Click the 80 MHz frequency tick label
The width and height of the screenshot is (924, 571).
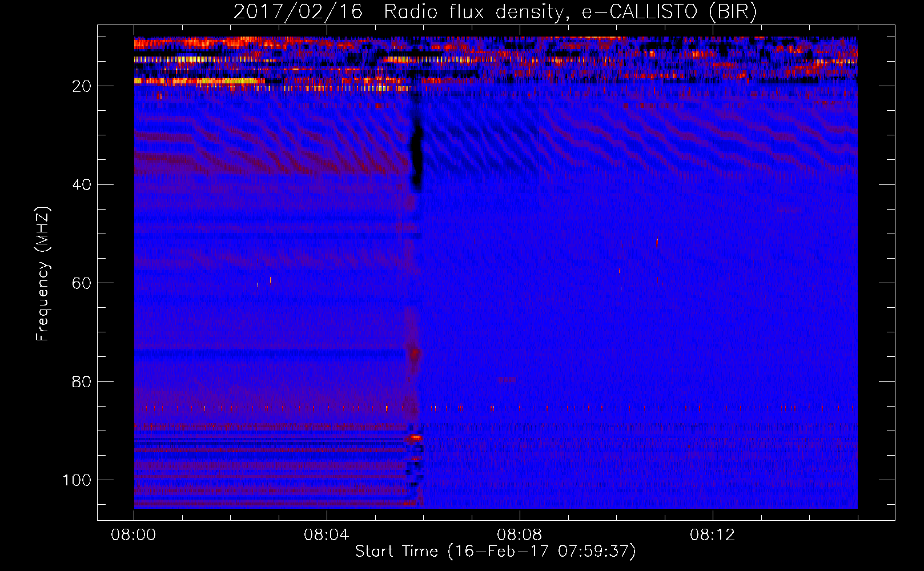pos(82,382)
